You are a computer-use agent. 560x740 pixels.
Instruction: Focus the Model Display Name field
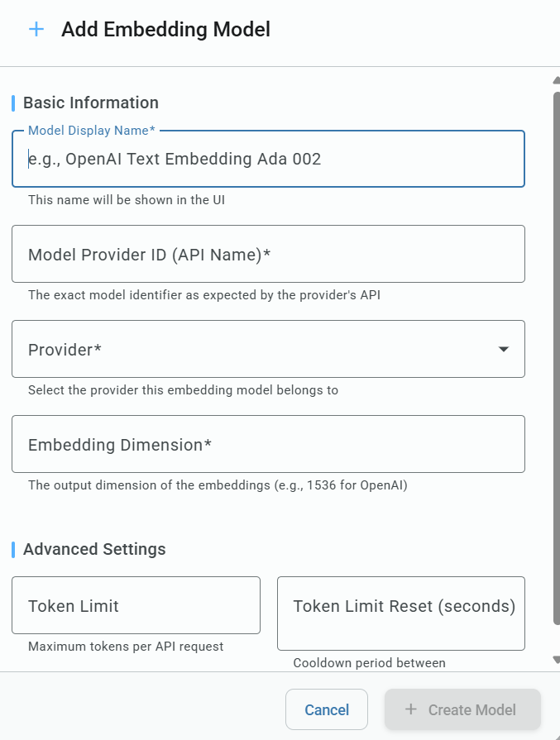coord(269,159)
